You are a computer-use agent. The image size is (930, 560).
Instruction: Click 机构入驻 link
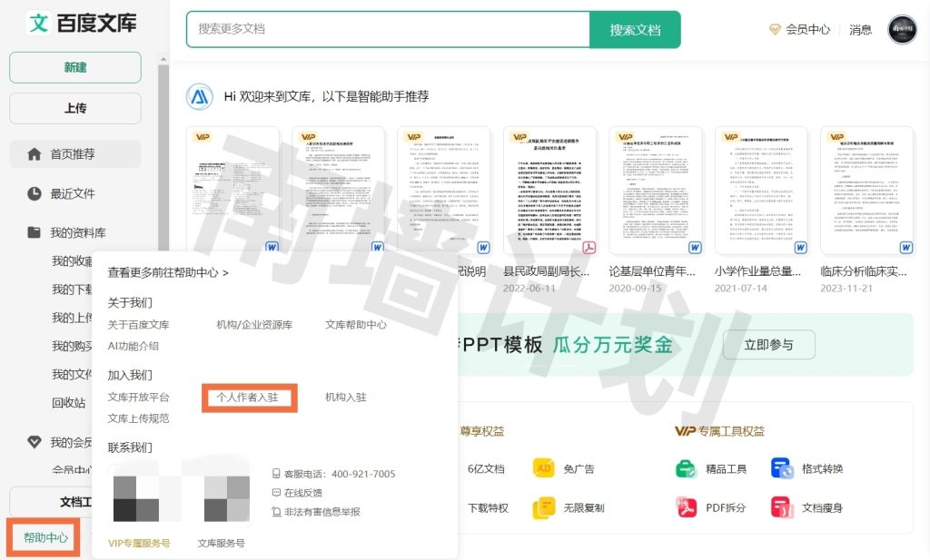346,397
